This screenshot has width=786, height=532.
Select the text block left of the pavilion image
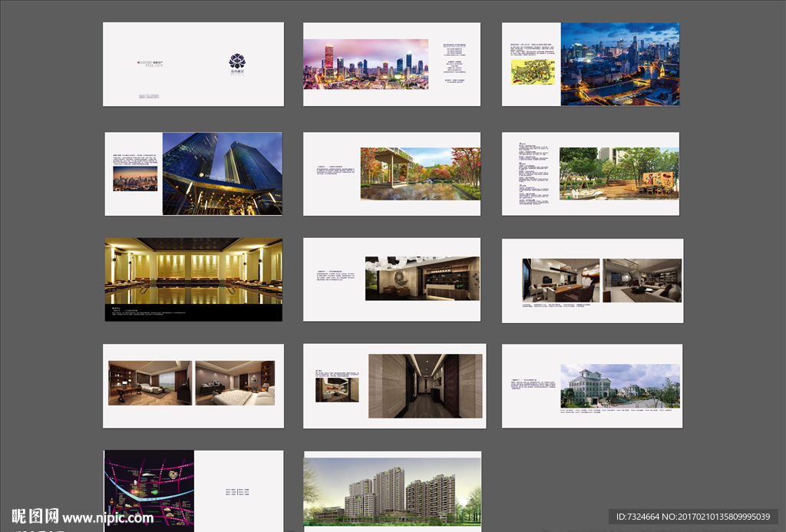click(x=335, y=170)
